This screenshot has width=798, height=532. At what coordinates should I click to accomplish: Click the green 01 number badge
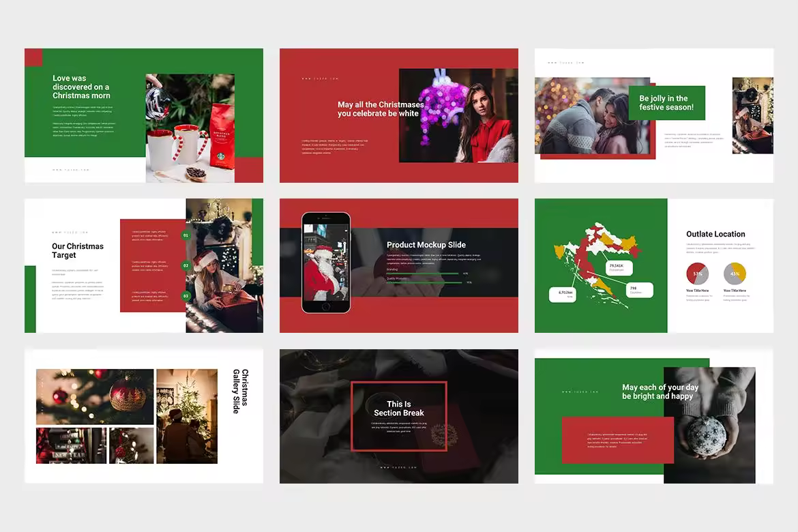click(x=186, y=236)
